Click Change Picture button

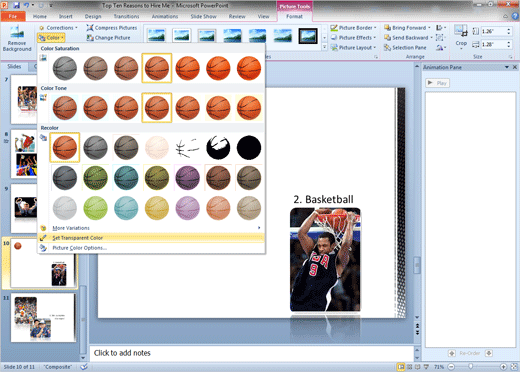point(109,38)
